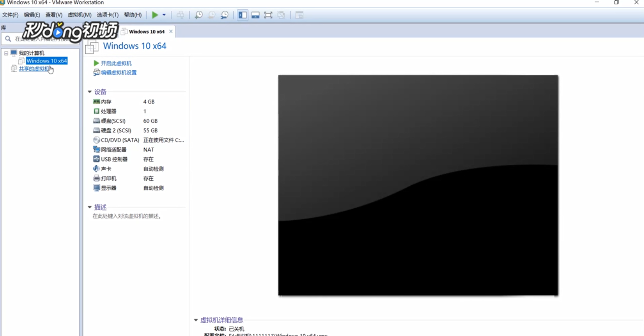This screenshot has height=336, width=644.
Task: Enter full screen mode icon
Action: (268, 15)
